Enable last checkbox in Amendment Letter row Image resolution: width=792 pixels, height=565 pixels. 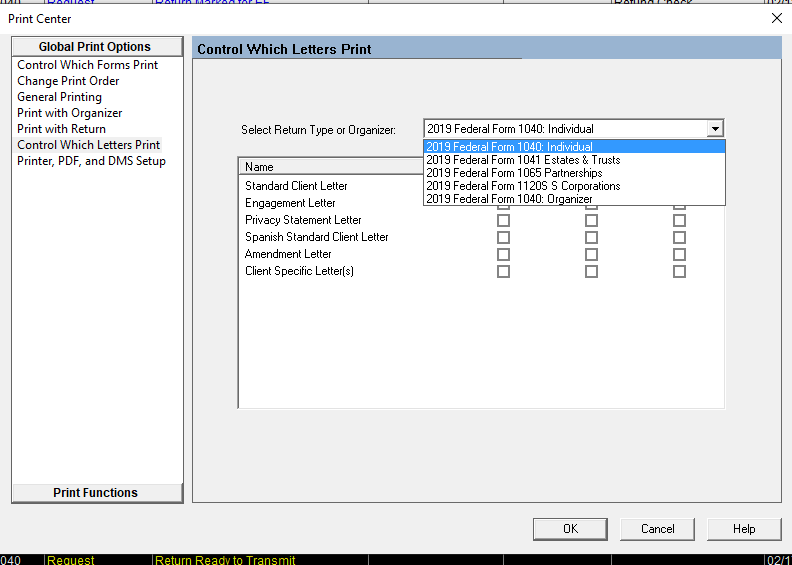click(679, 254)
